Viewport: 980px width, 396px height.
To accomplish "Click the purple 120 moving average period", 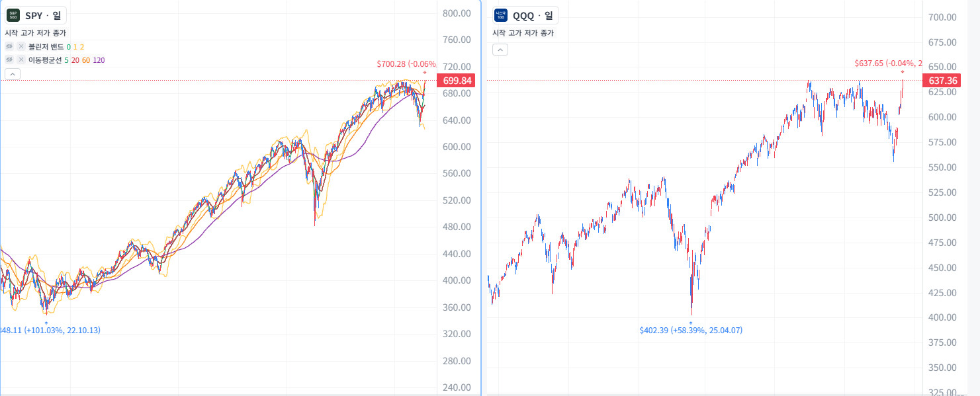I will (99, 60).
